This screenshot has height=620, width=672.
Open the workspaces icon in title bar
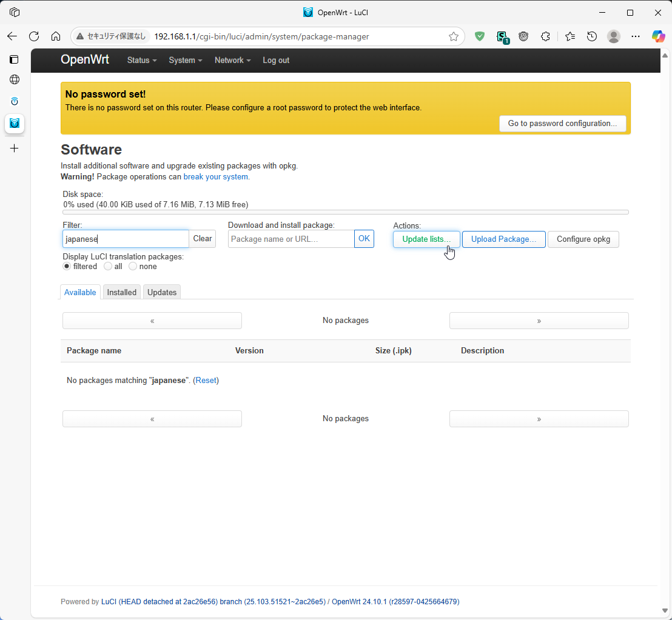[x=15, y=12]
